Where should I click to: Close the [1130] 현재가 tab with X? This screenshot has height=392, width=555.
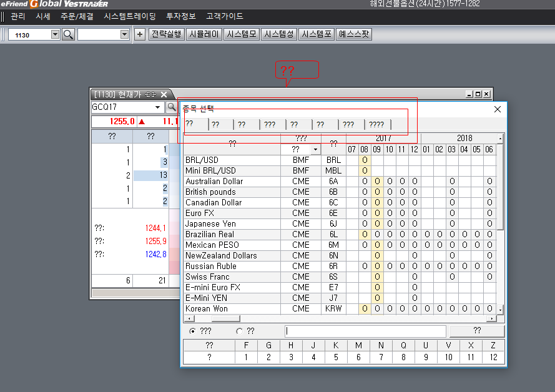pyautogui.click(x=164, y=94)
